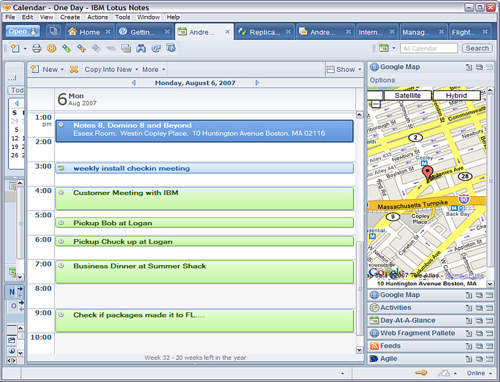Image resolution: width=500 pixels, height=382 pixels.
Task: Select weekly install checkin meeting entry
Action: (204, 168)
